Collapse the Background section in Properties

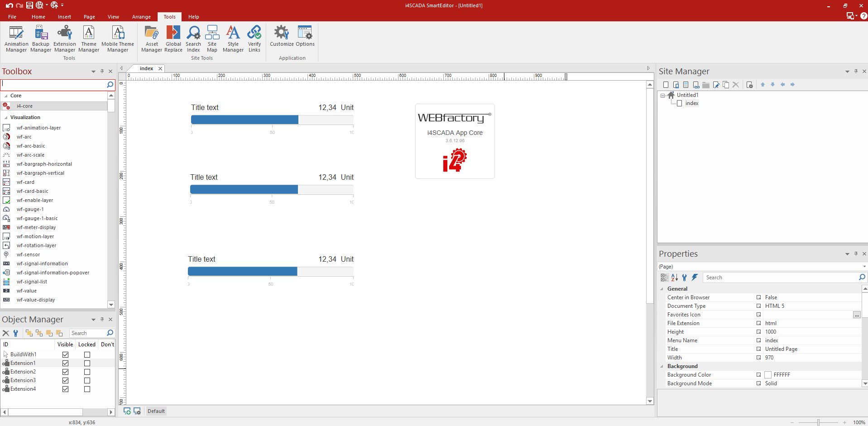tap(662, 366)
